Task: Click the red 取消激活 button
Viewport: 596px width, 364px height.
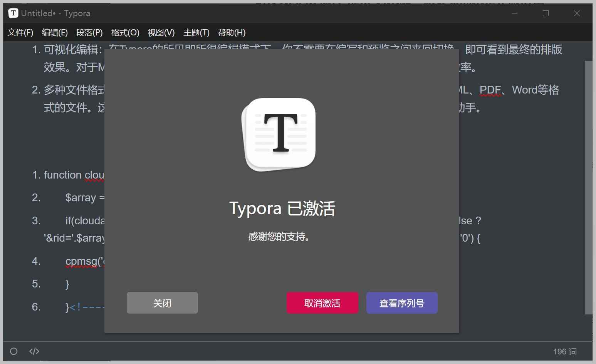Action: click(x=322, y=303)
